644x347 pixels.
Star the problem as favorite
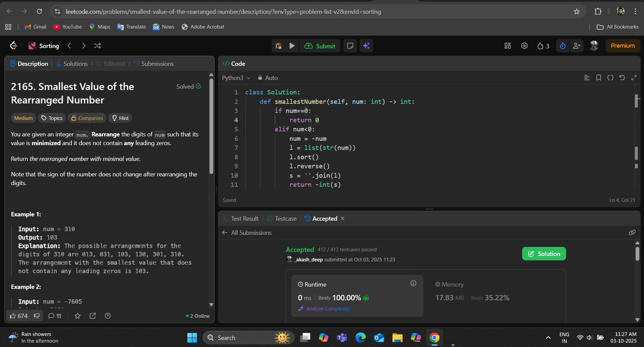coord(77,316)
